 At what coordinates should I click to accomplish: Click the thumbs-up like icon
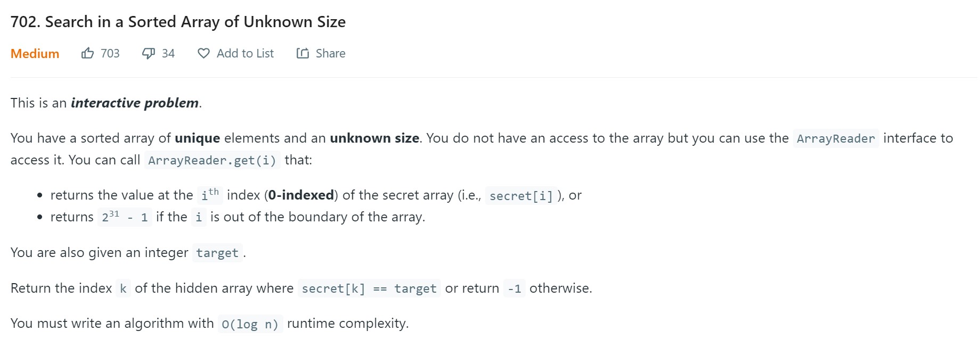click(x=87, y=53)
